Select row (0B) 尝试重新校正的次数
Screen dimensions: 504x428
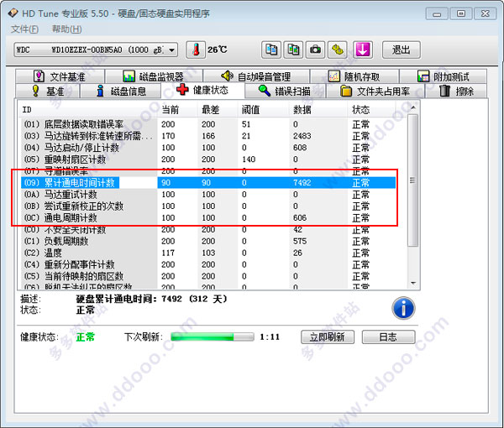pyautogui.click(x=208, y=206)
